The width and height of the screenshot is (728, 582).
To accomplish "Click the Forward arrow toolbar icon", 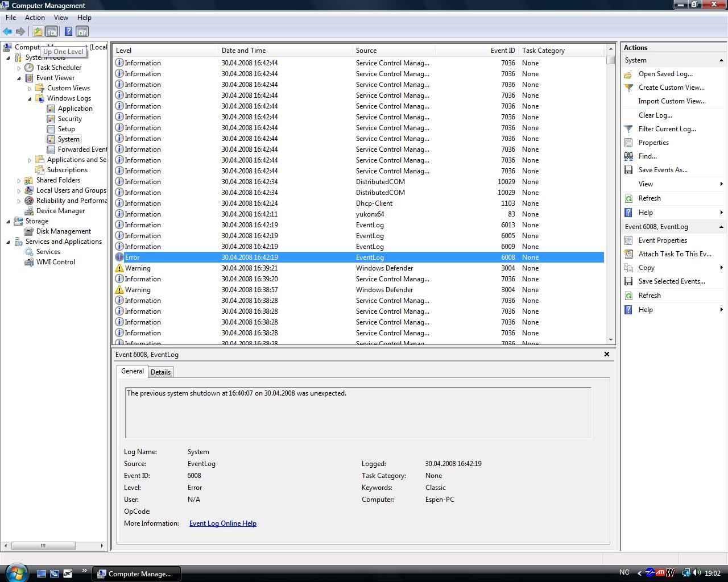I will [20, 31].
